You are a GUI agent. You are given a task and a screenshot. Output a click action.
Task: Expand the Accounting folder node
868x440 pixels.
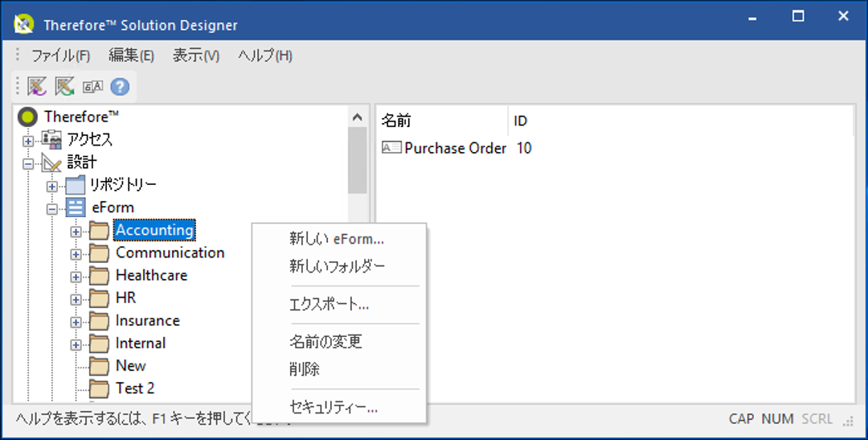pos(76,232)
